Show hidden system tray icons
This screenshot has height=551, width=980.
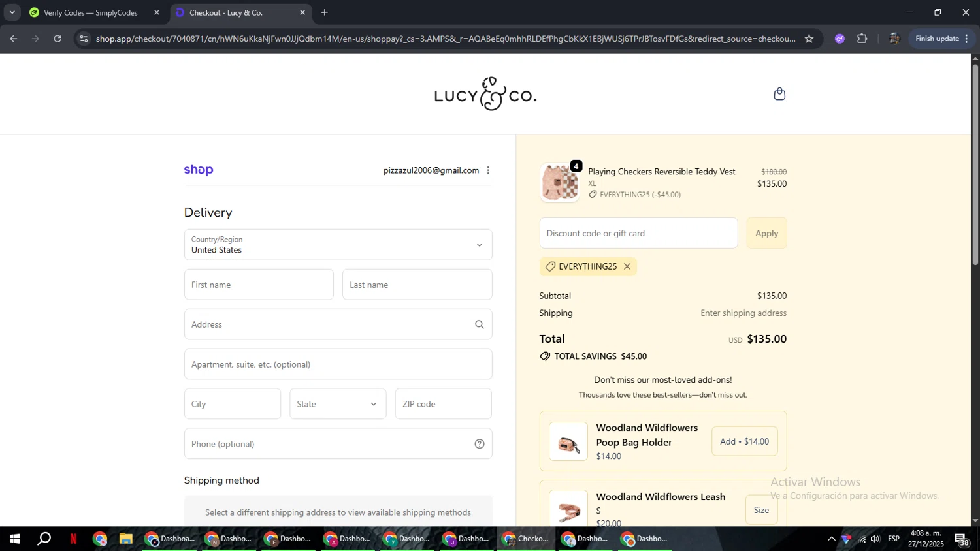[831, 539]
